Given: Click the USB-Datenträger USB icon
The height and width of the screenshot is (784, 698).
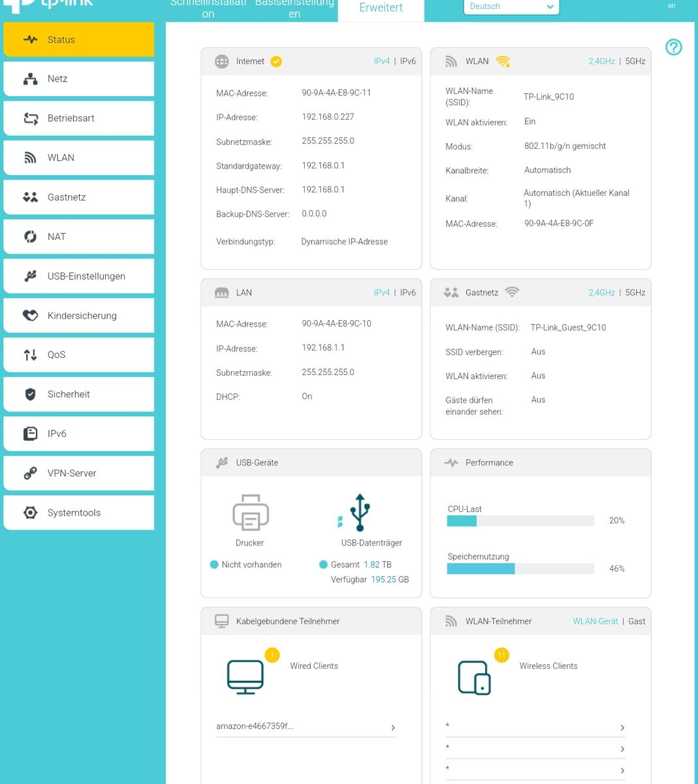Looking at the screenshot, I should point(360,513).
